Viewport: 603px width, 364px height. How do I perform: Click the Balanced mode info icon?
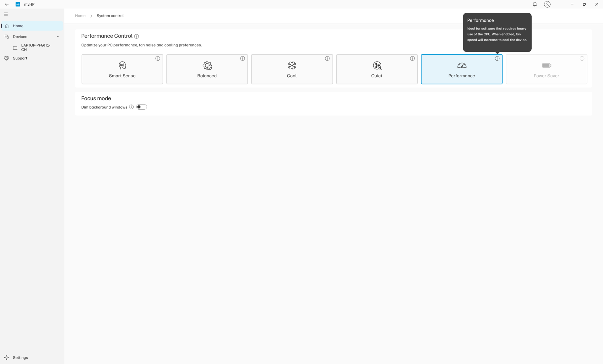pyautogui.click(x=242, y=58)
